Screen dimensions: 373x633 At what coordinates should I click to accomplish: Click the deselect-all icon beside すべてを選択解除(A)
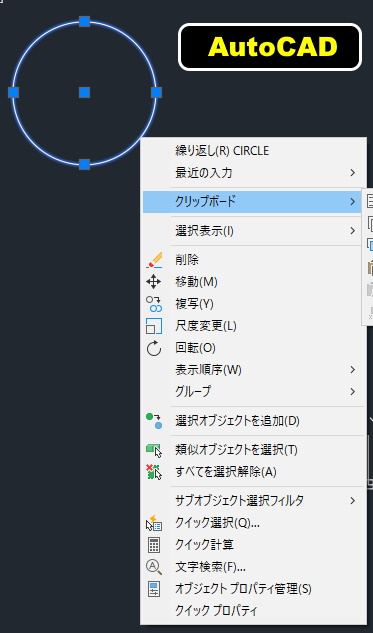(154, 472)
